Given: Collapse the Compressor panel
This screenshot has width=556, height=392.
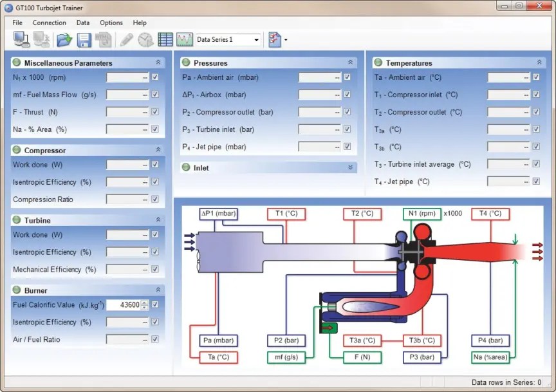Looking at the screenshot, I should coord(158,150).
